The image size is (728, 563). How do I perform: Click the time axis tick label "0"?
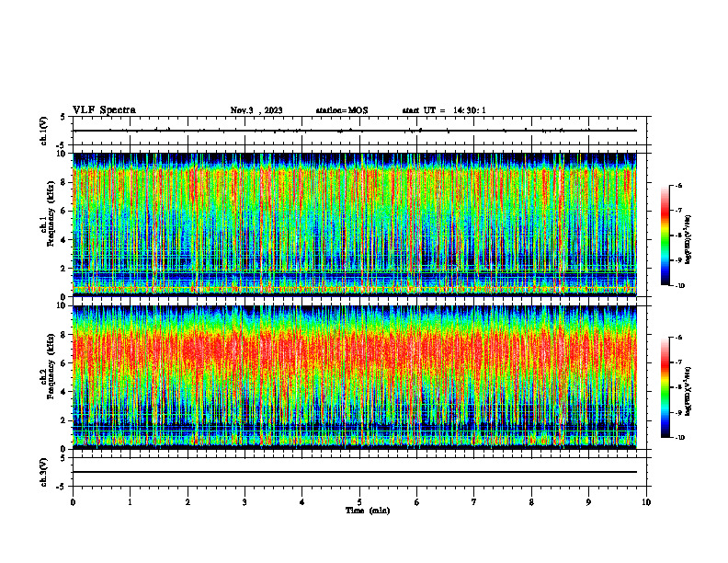[x=73, y=502]
